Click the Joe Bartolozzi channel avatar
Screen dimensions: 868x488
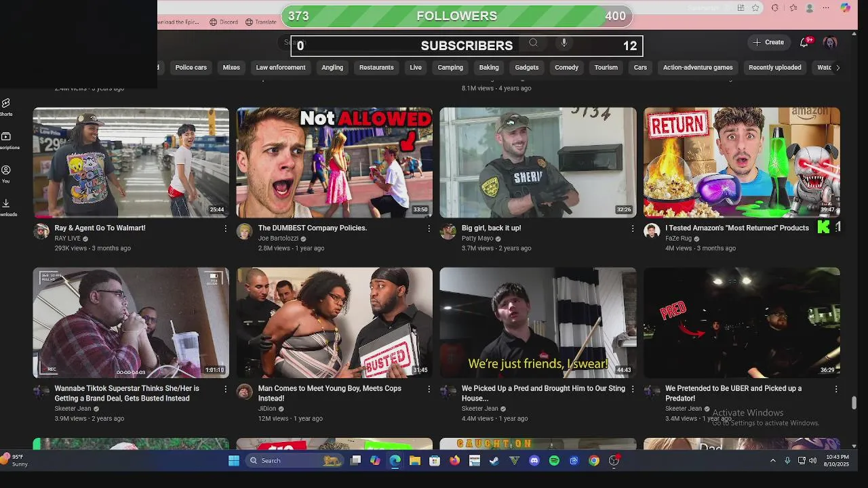[x=244, y=231]
